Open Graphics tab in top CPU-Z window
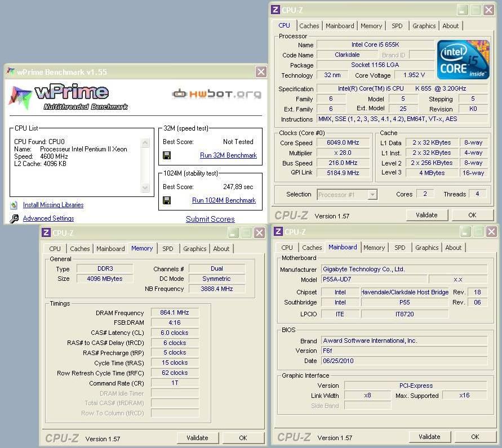The image size is (502, 448). pyautogui.click(x=424, y=26)
